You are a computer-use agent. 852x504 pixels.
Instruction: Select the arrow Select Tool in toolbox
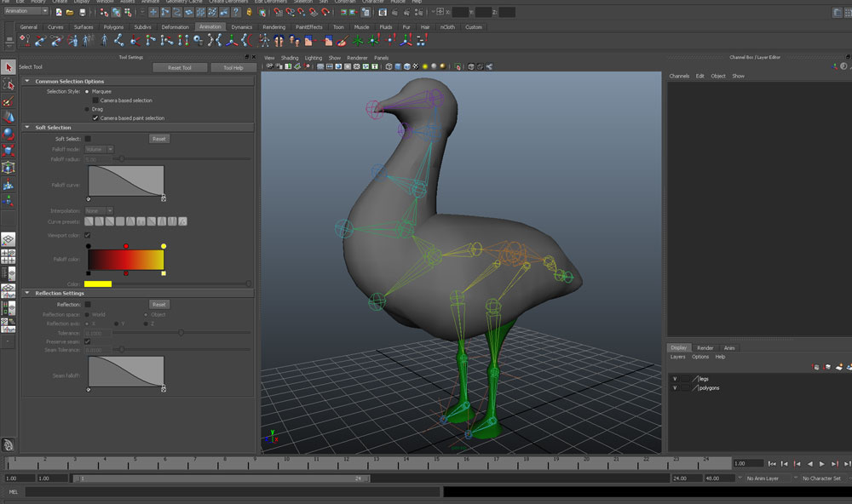pos(9,67)
